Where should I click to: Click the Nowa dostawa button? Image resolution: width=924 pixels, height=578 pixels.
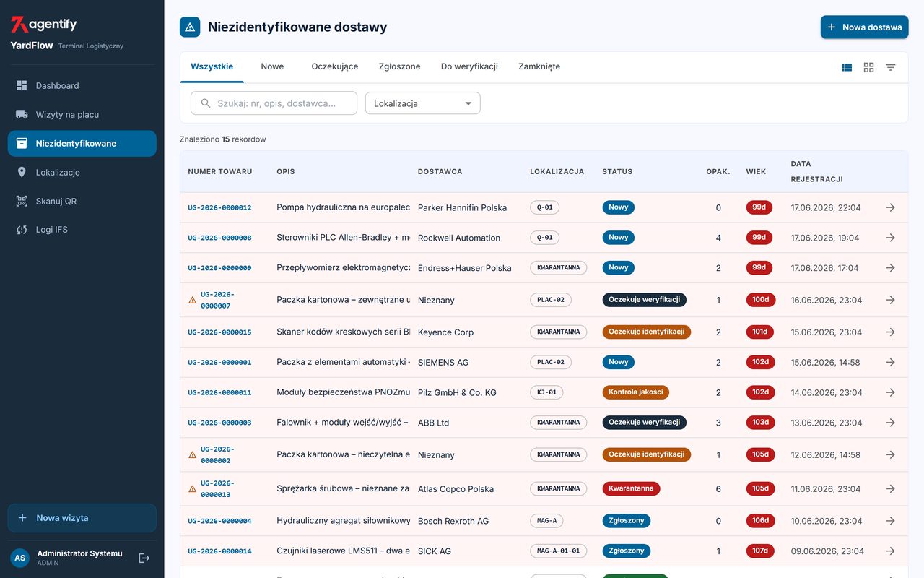(864, 27)
